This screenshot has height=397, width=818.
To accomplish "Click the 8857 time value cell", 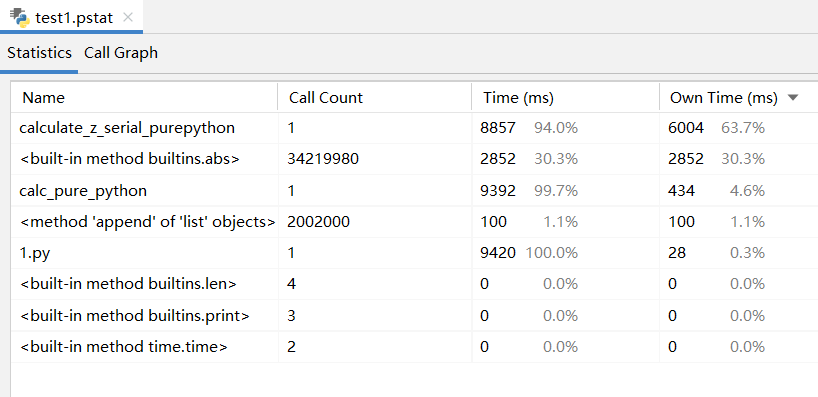I will pyautogui.click(x=566, y=128).
